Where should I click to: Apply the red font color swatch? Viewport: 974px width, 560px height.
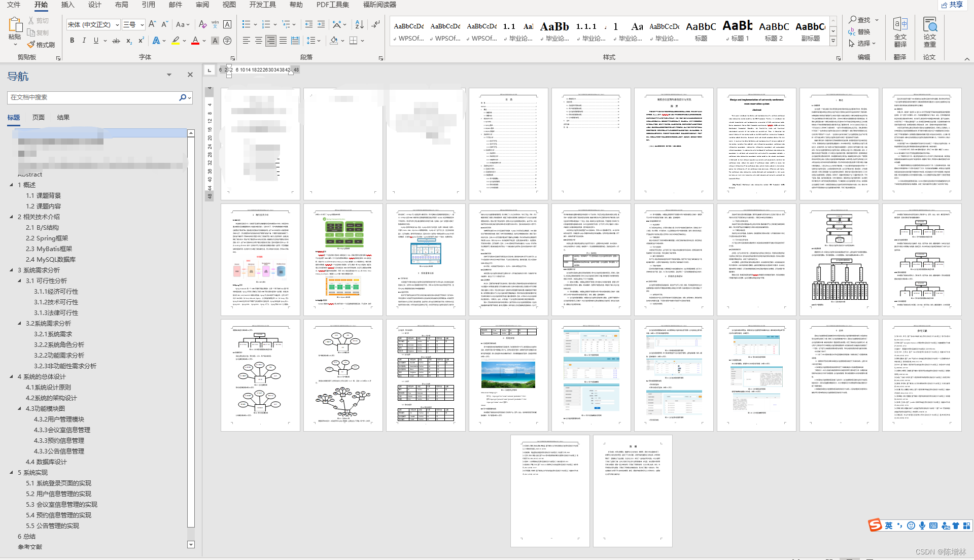click(x=195, y=41)
